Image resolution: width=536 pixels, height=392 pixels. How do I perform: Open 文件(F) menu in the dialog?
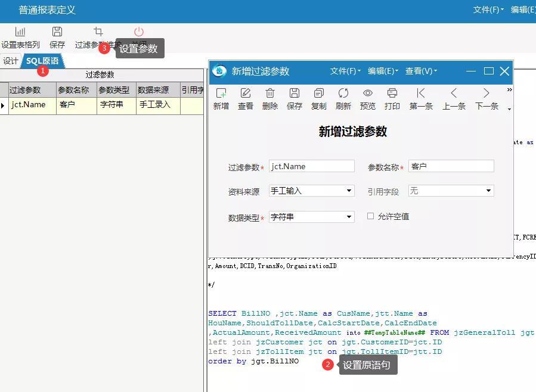click(x=345, y=71)
